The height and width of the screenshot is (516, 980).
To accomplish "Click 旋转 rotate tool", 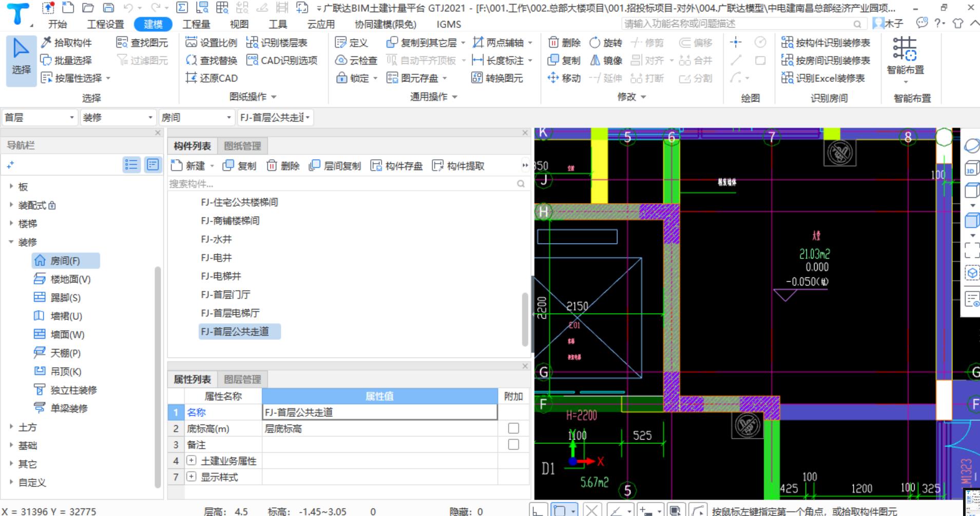I will [x=606, y=43].
